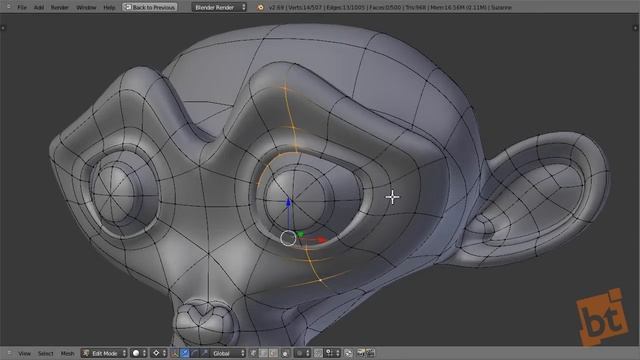The image size is (640, 360).
Task: Open the snap element dropdown
Action: (332, 353)
